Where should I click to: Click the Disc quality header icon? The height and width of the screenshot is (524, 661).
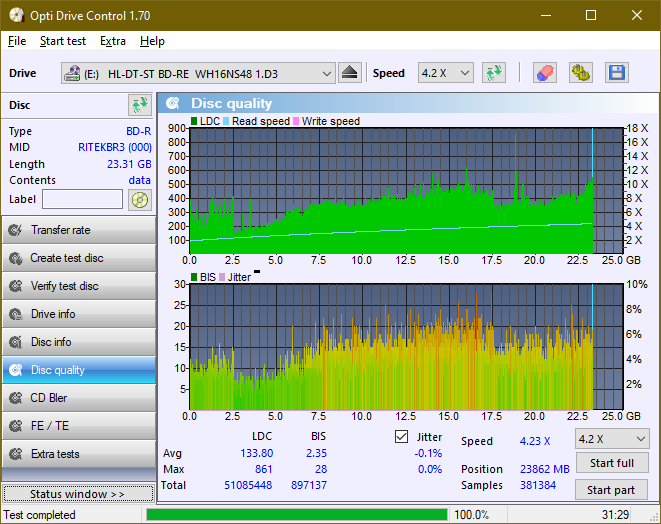172,103
